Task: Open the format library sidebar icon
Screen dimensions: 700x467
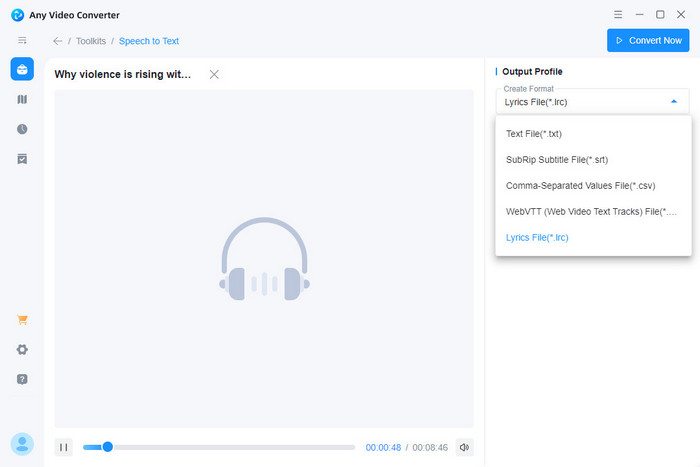Action: click(x=22, y=99)
